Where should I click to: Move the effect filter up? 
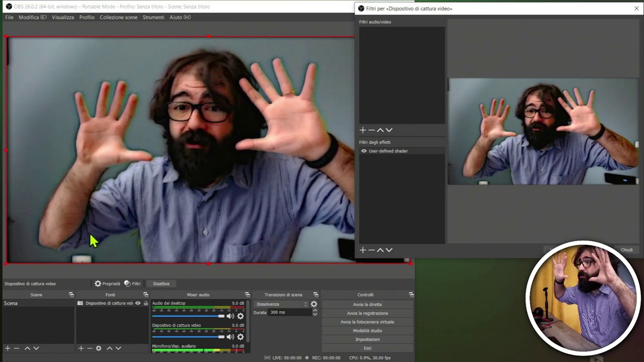point(380,250)
